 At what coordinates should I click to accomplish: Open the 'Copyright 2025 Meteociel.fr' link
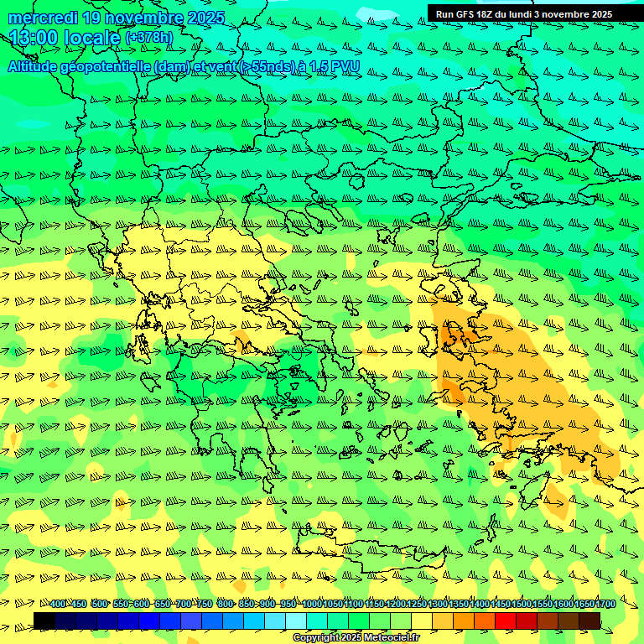356,638
